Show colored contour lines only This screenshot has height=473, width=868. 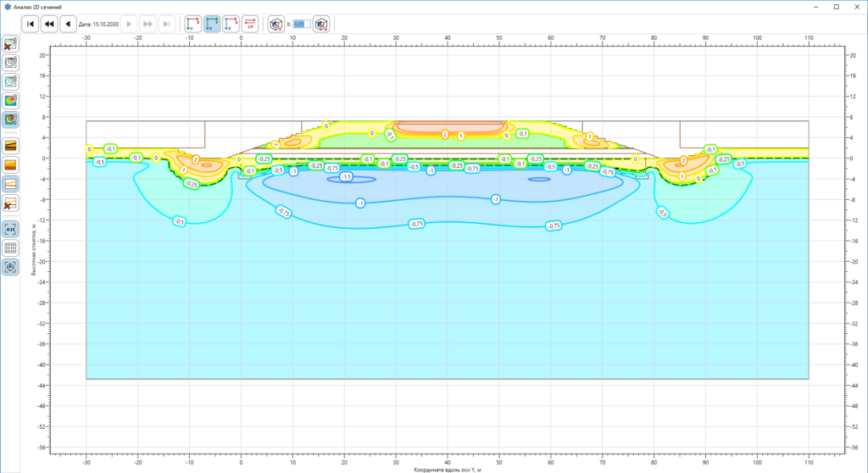[10, 81]
